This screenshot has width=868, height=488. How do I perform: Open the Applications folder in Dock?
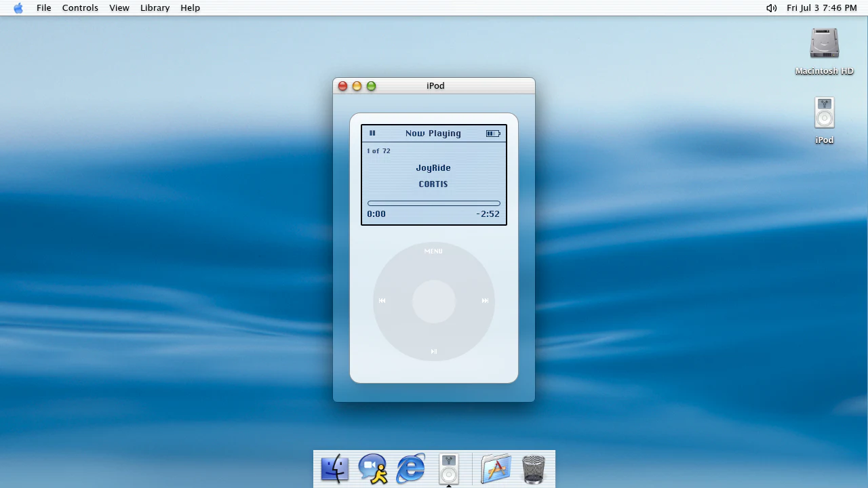(496, 469)
